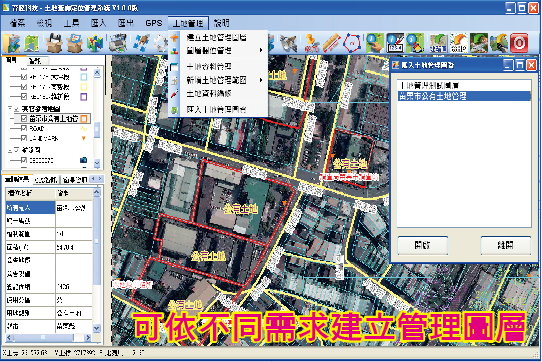Click the airplane aerial photo toolbar icon
The width and height of the screenshot is (542, 362).
click(288, 43)
